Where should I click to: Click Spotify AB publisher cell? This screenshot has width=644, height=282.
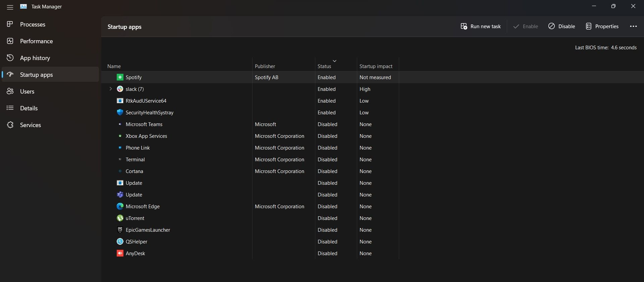(x=266, y=77)
